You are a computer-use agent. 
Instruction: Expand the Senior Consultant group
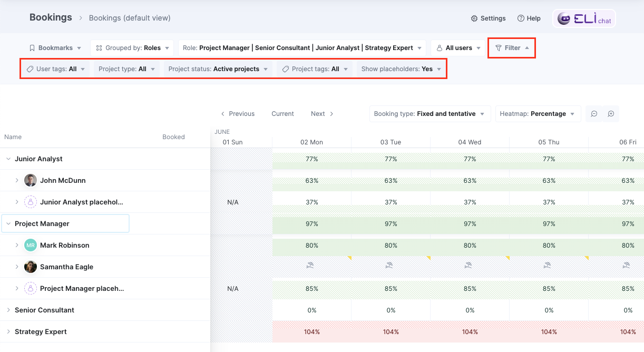8,310
